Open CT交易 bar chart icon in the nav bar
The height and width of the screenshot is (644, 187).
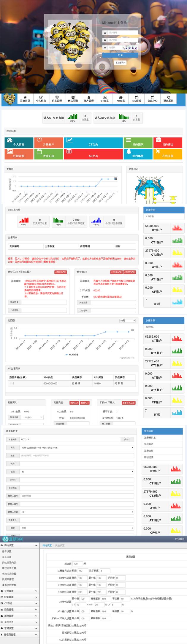(x=104, y=97)
